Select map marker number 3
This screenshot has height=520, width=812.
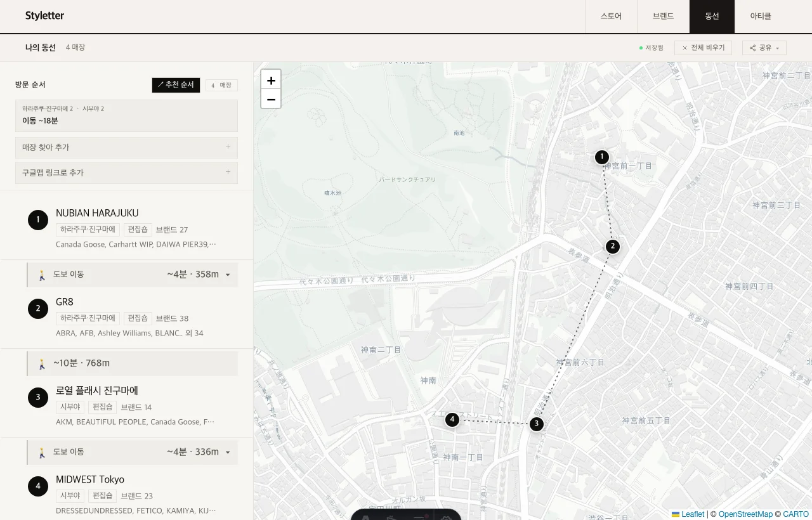[x=537, y=424]
